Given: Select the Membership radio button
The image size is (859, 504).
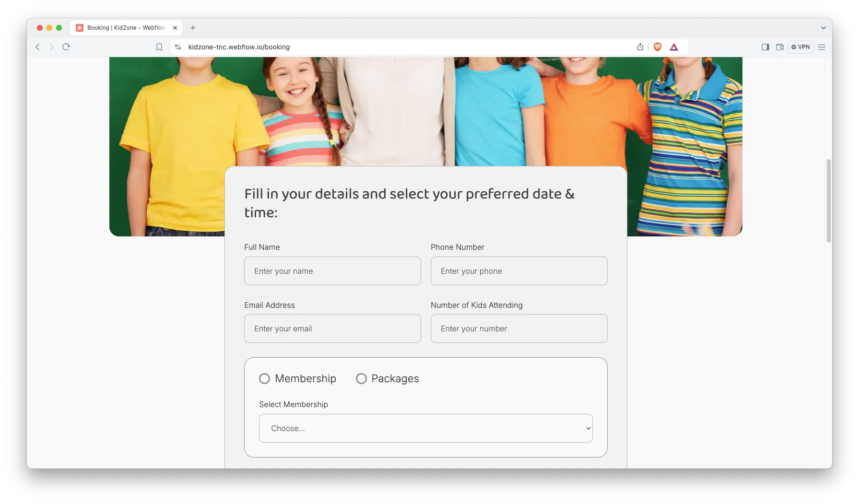Looking at the screenshot, I should tap(264, 379).
